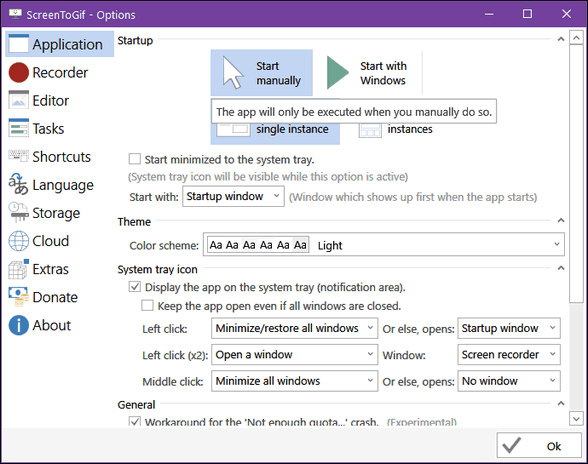Viewport: 588px width, 464px height.
Task: Click the Shortcuts keyboard icon
Action: click(x=18, y=156)
